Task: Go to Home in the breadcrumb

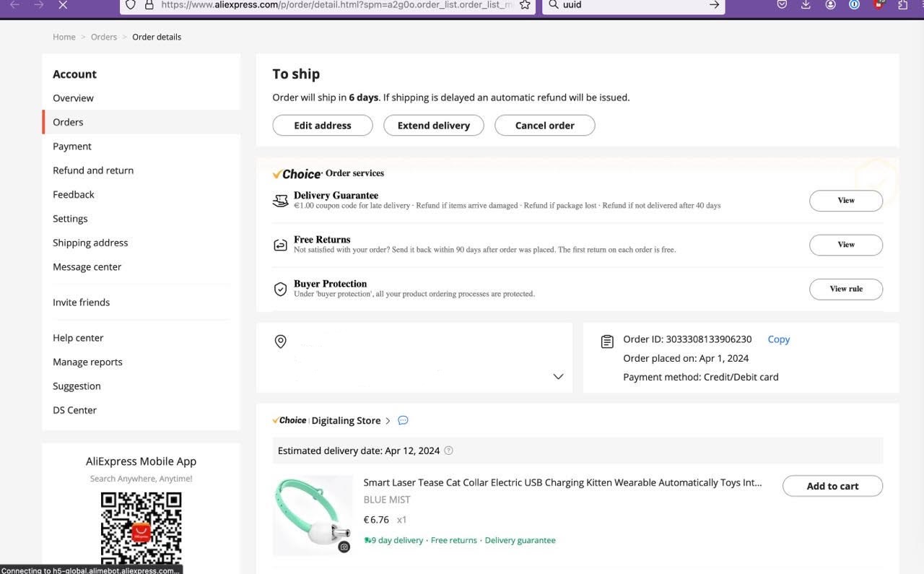Action: [x=64, y=37]
